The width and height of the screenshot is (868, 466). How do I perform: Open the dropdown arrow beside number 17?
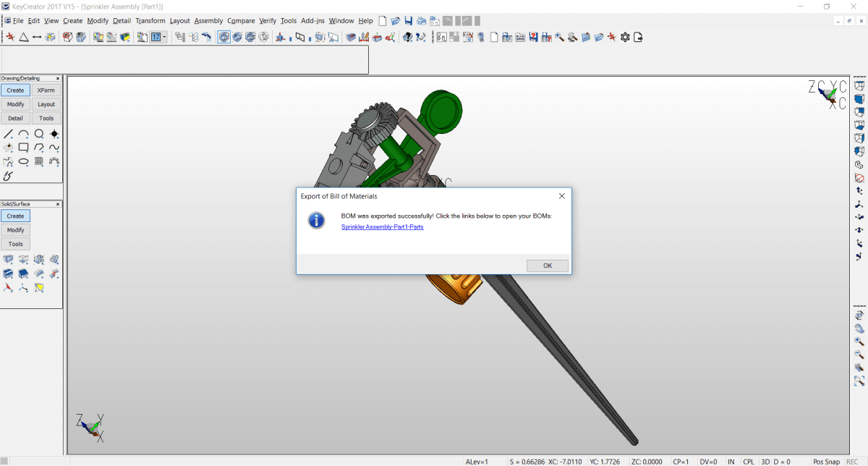(x=164, y=37)
